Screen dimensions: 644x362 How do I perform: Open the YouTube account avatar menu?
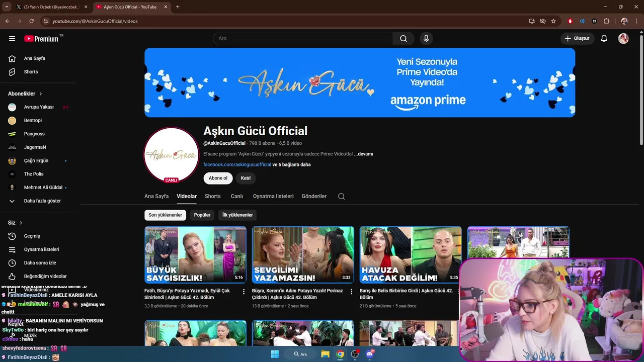(x=623, y=38)
